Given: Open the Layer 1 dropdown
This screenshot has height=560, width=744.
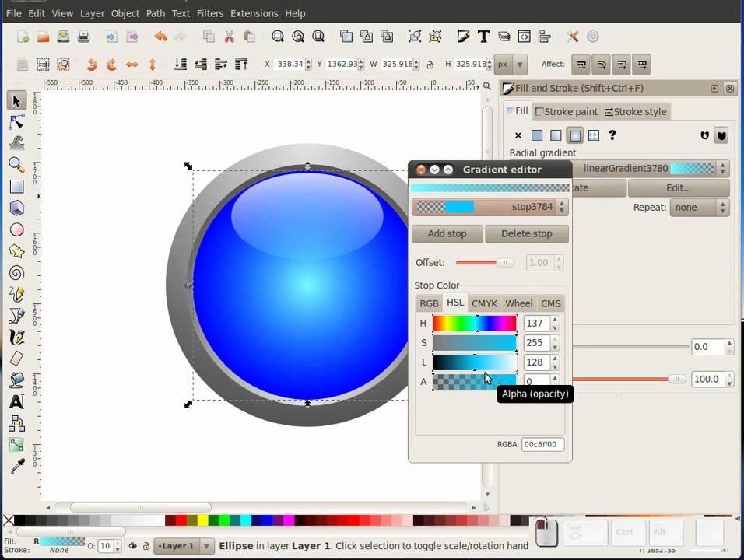Looking at the screenshot, I should click(184, 546).
